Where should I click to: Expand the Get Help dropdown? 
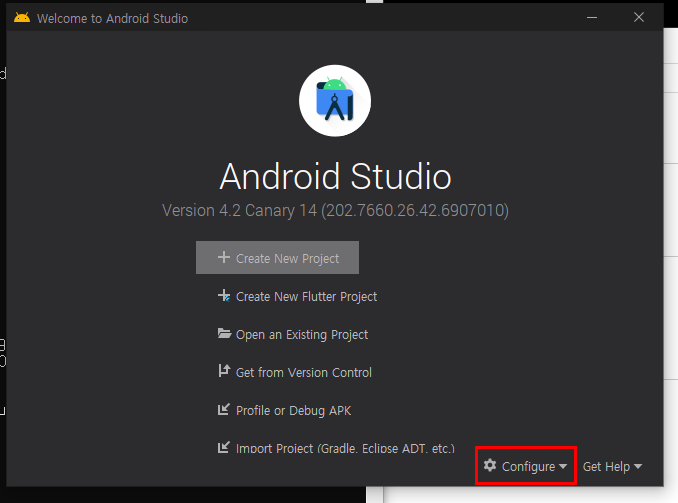click(x=612, y=467)
